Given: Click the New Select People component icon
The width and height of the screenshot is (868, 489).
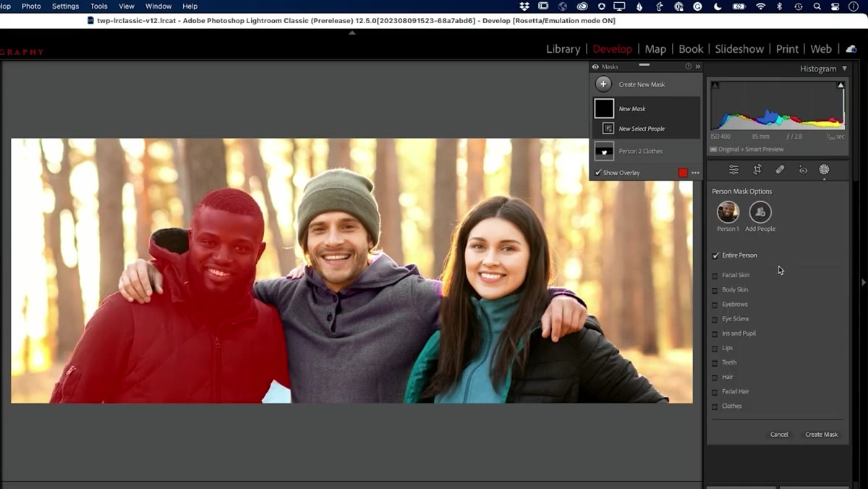Looking at the screenshot, I should (608, 128).
